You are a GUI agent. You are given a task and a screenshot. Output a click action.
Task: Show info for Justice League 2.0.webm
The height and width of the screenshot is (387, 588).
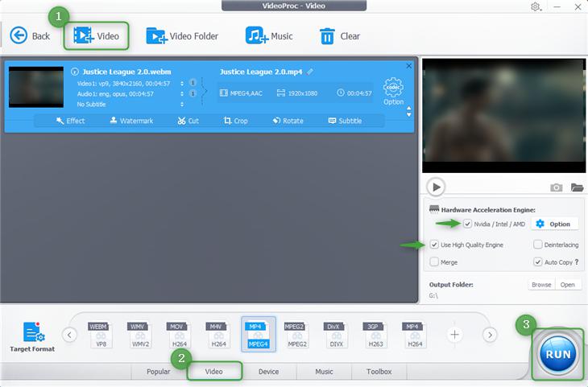[75, 72]
